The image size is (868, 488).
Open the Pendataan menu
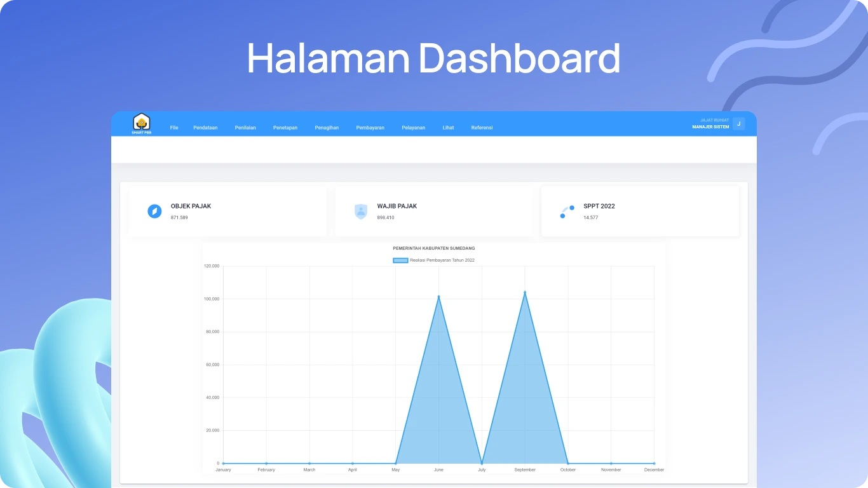pyautogui.click(x=205, y=128)
